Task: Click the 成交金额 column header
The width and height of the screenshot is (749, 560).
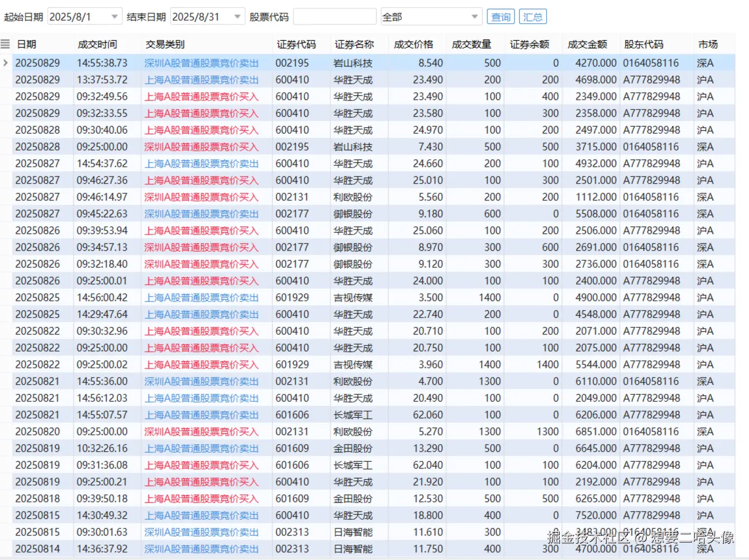Action: point(587,44)
